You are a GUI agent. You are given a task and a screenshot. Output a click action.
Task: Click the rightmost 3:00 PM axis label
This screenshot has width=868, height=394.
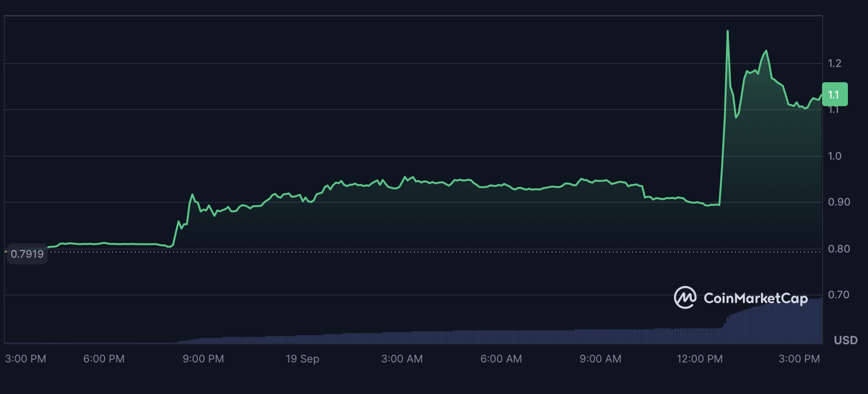click(x=799, y=359)
